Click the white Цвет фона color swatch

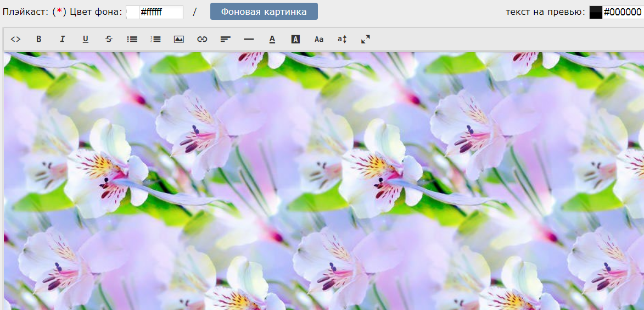(x=132, y=13)
